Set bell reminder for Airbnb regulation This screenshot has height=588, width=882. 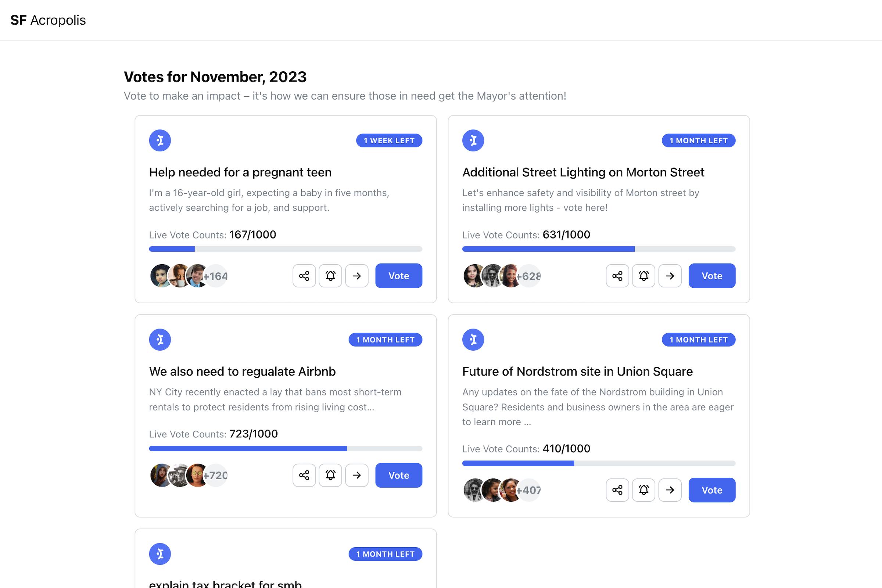tap(330, 475)
